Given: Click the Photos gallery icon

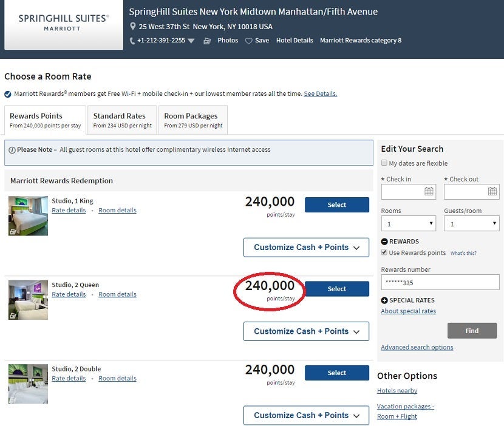Looking at the screenshot, I should [207, 41].
